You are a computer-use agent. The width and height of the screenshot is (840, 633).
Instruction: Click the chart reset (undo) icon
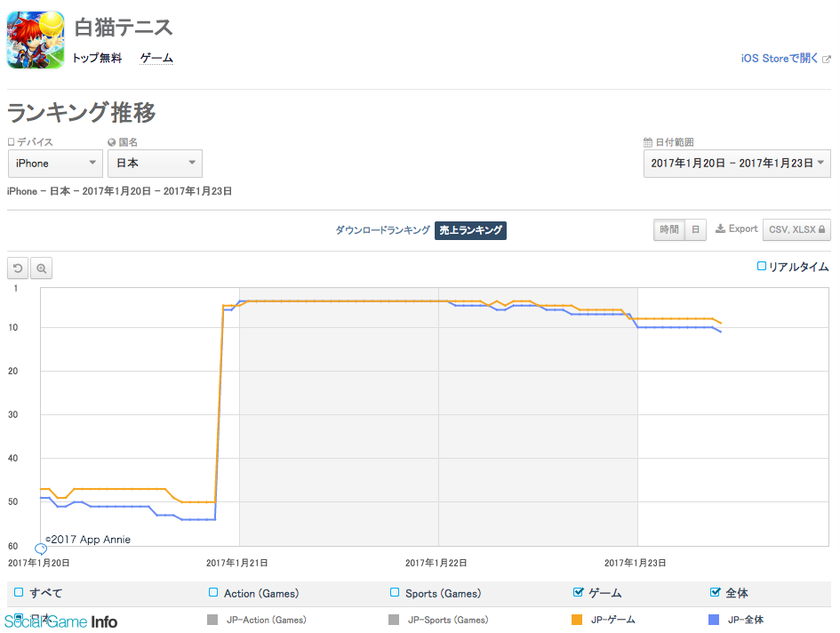[18, 268]
